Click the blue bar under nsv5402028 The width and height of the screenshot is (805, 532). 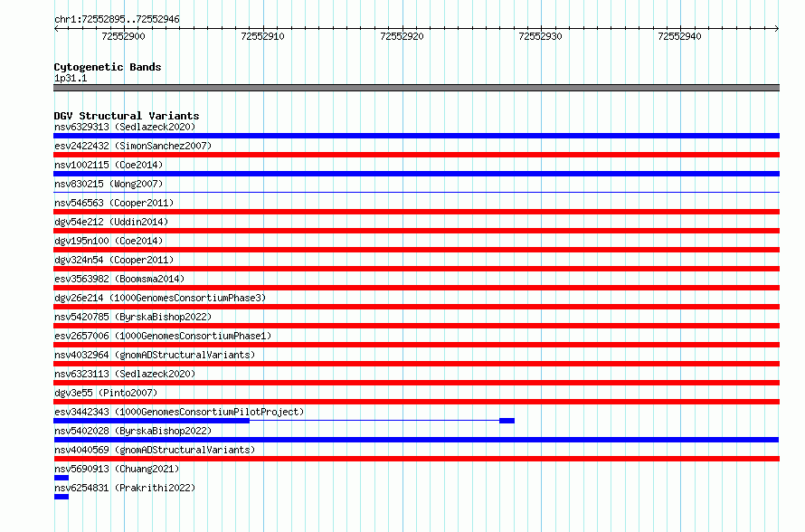tap(416, 440)
